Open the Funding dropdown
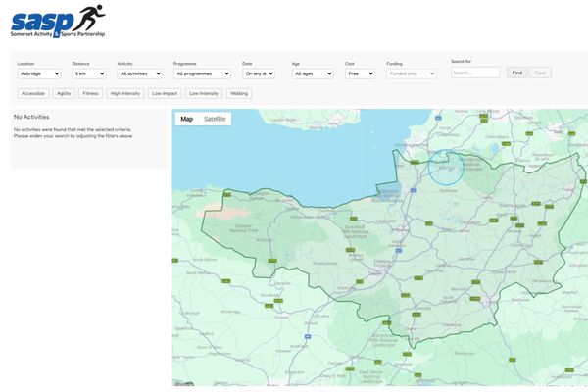Image resolution: width=588 pixels, height=392 pixels. coord(412,73)
